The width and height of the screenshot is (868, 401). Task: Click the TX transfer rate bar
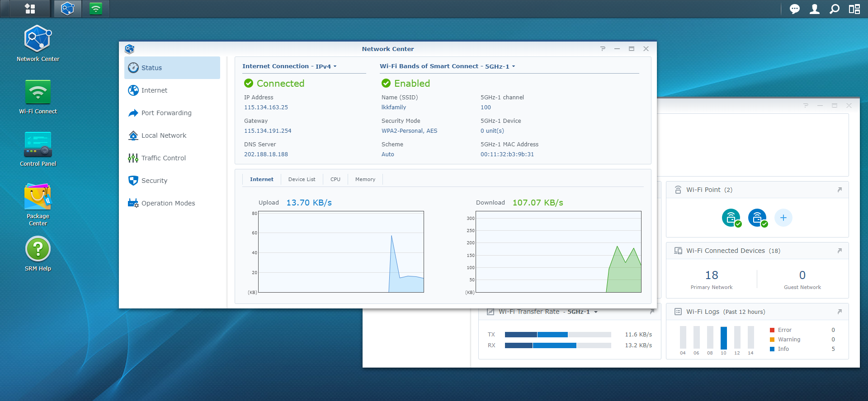pyautogui.click(x=558, y=335)
